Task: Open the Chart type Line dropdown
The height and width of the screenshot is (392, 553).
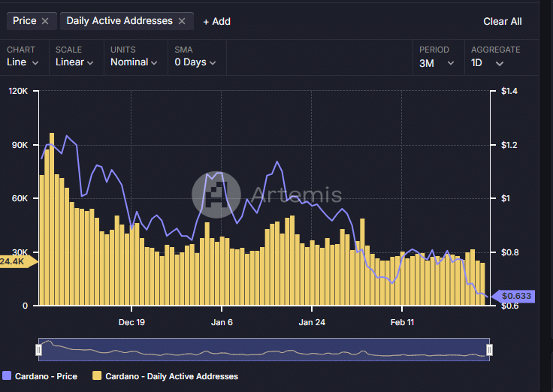Action: 23,62
